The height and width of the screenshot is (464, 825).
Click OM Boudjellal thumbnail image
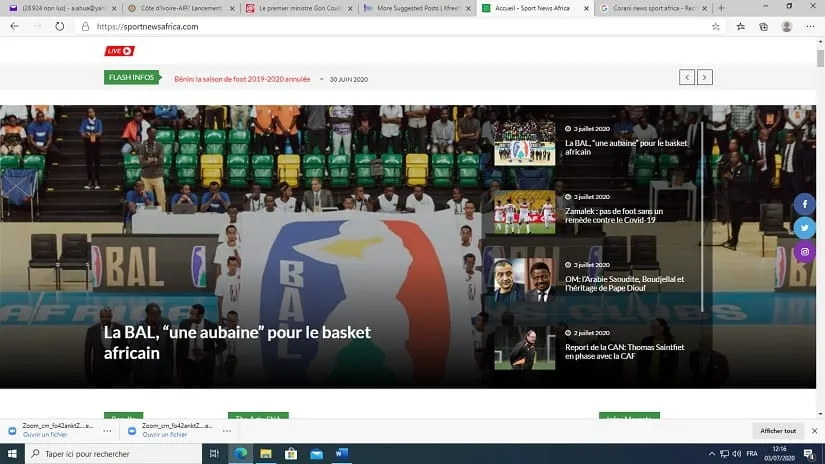[525, 279]
